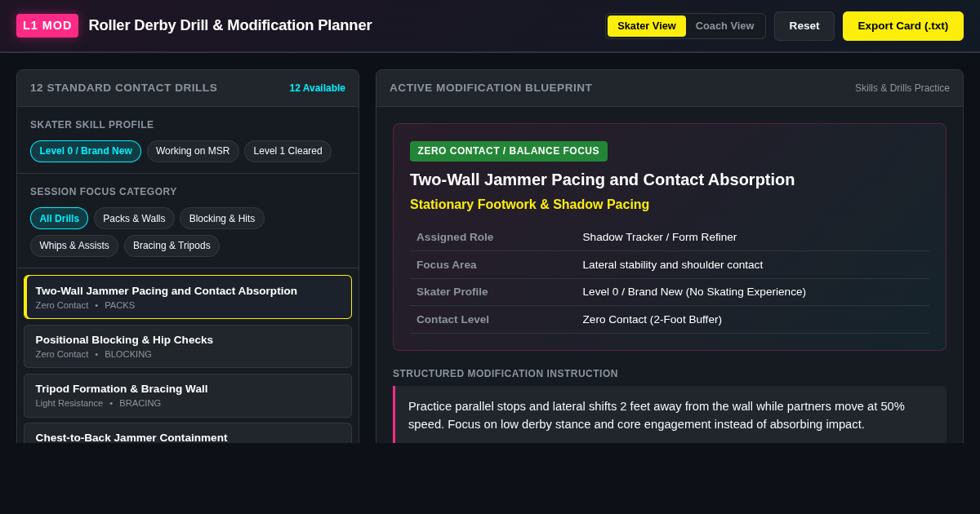Click the Skills & Drills Practice label
This screenshot has width=980, height=514.
[x=902, y=88]
